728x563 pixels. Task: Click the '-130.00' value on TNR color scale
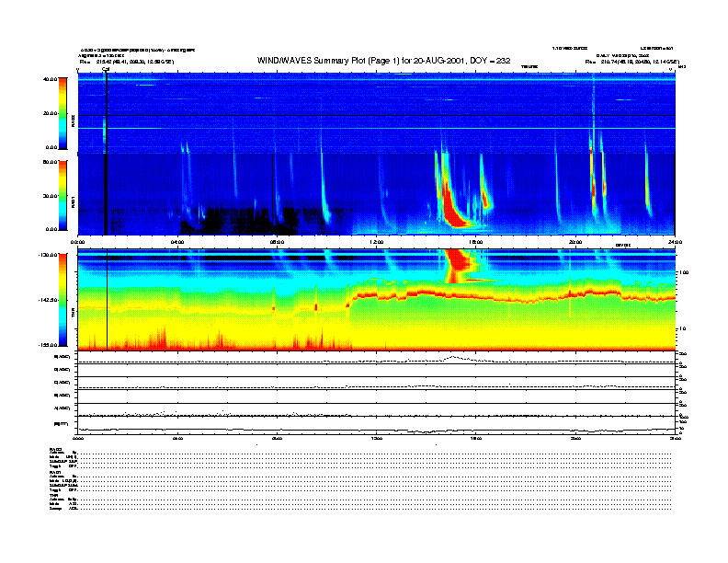pyautogui.click(x=48, y=255)
